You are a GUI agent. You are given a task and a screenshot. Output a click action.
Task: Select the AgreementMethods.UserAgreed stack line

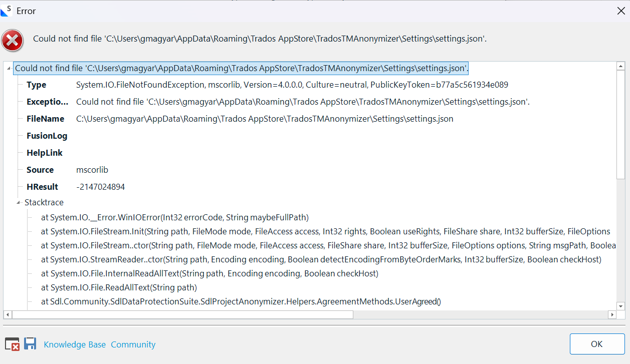click(241, 301)
